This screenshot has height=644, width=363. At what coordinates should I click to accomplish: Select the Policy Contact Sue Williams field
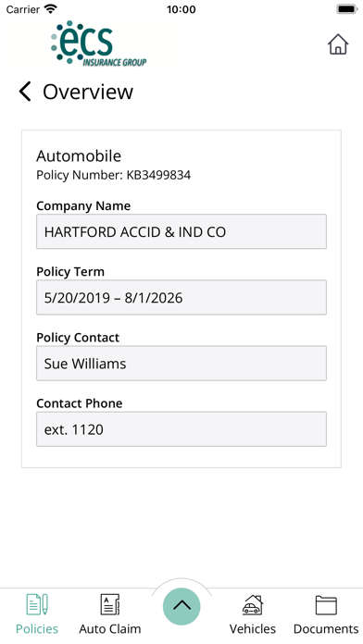(181, 363)
